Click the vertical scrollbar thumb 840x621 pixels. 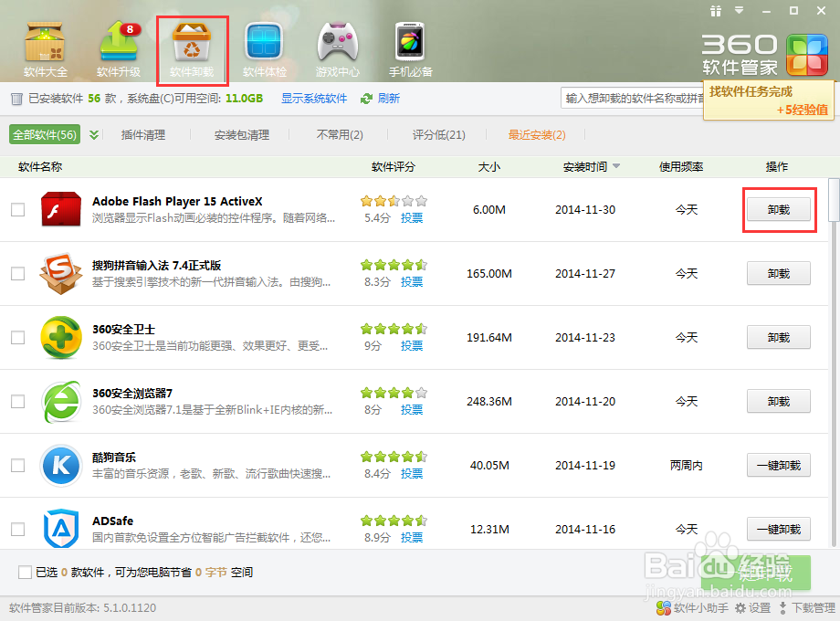pos(834,199)
